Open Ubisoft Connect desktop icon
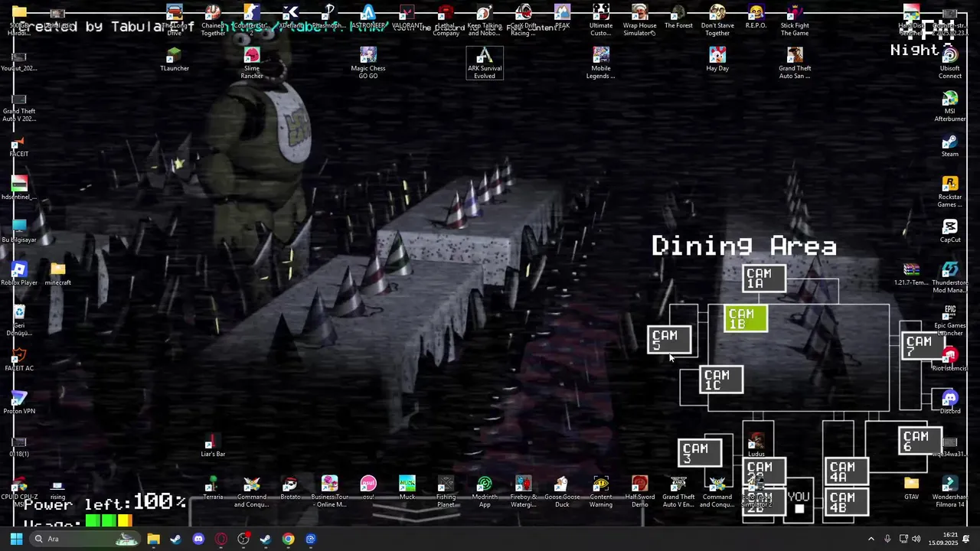The width and height of the screenshot is (980, 551). pos(950,63)
